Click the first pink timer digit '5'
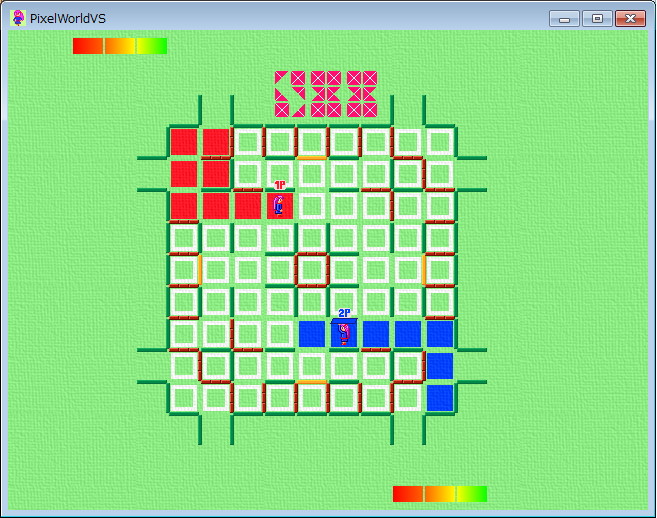The width and height of the screenshot is (657, 518). tap(290, 94)
